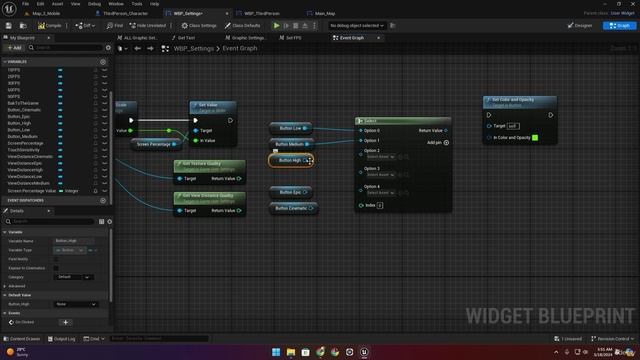Toggle visibility eye for TouchSensitivity variable
The width and height of the screenshot is (640, 360).
coord(104,150)
